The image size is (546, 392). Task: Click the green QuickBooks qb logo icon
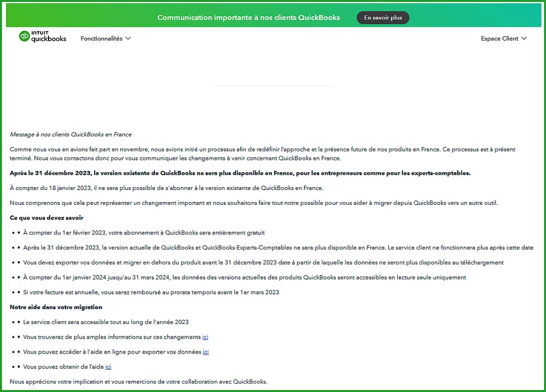(25, 36)
